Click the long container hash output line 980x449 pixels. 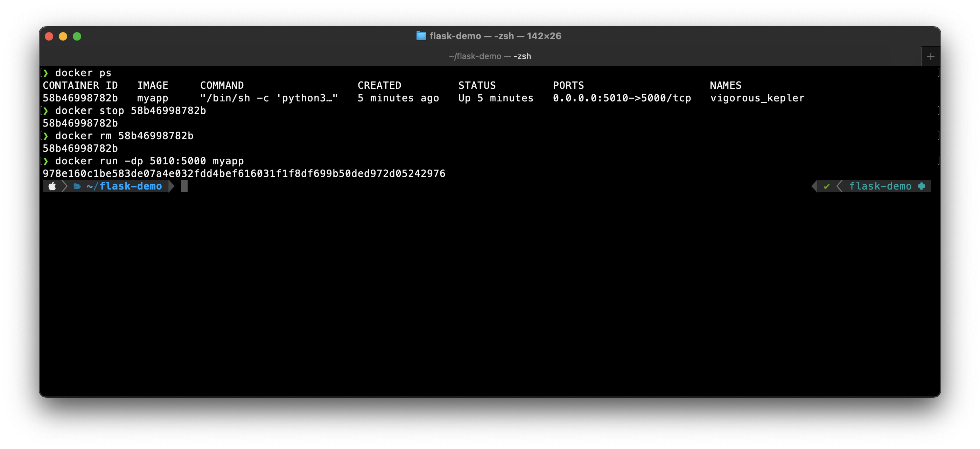pyautogui.click(x=244, y=174)
